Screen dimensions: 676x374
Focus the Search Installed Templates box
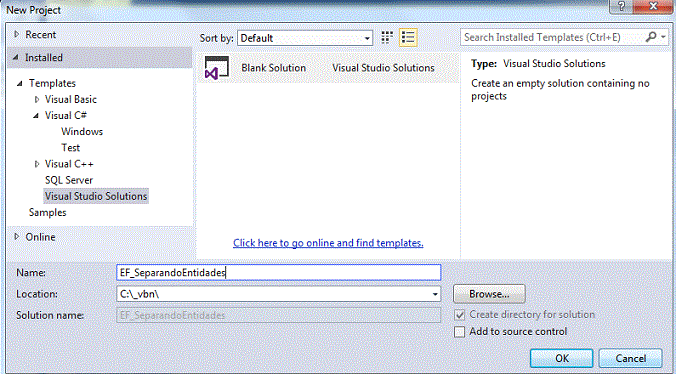click(x=553, y=37)
